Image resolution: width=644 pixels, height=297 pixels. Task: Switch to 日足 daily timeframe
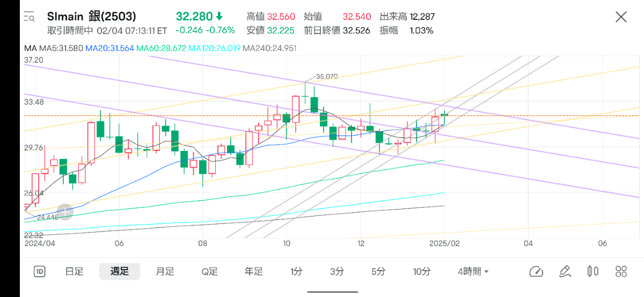[x=74, y=272]
